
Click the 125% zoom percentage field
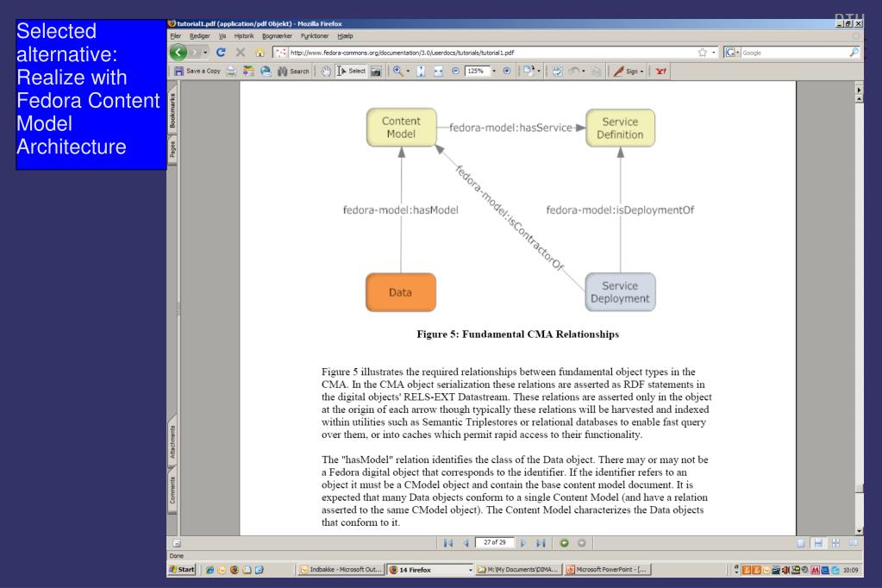click(477, 72)
